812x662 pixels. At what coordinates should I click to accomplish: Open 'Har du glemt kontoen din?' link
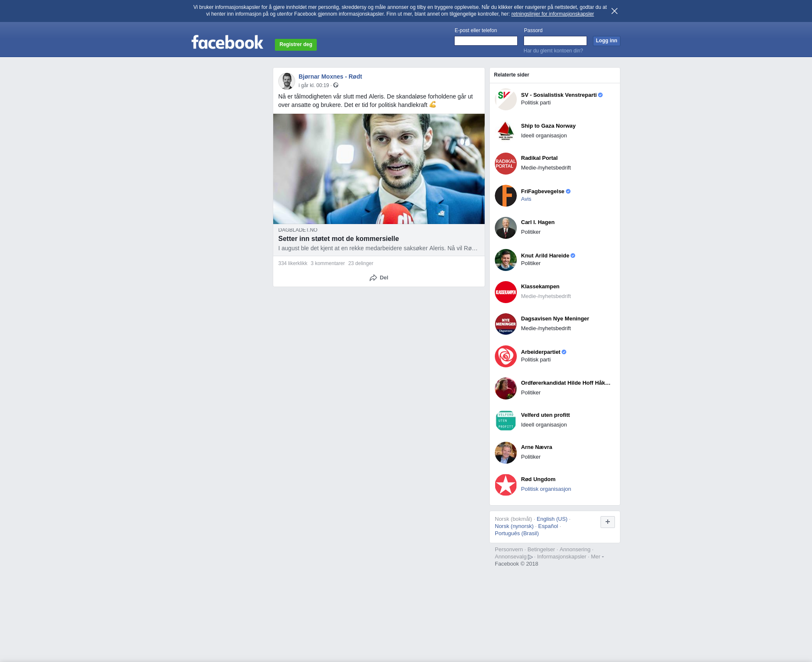click(553, 51)
